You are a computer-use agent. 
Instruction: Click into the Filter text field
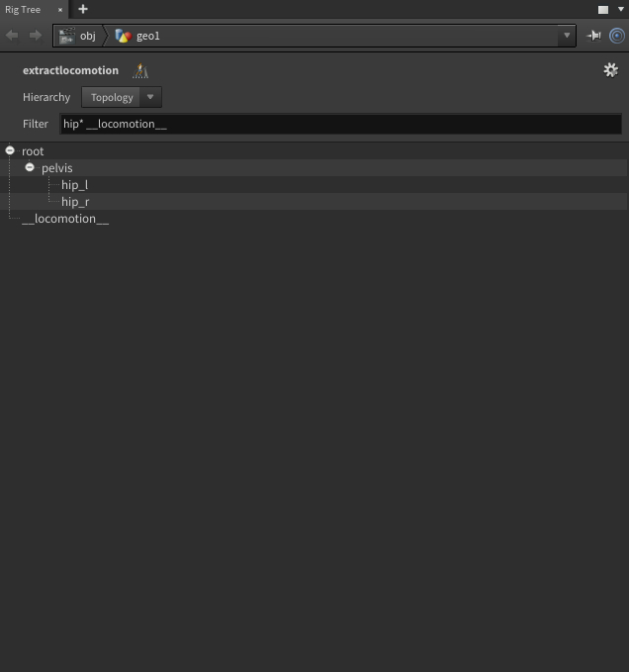339,124
